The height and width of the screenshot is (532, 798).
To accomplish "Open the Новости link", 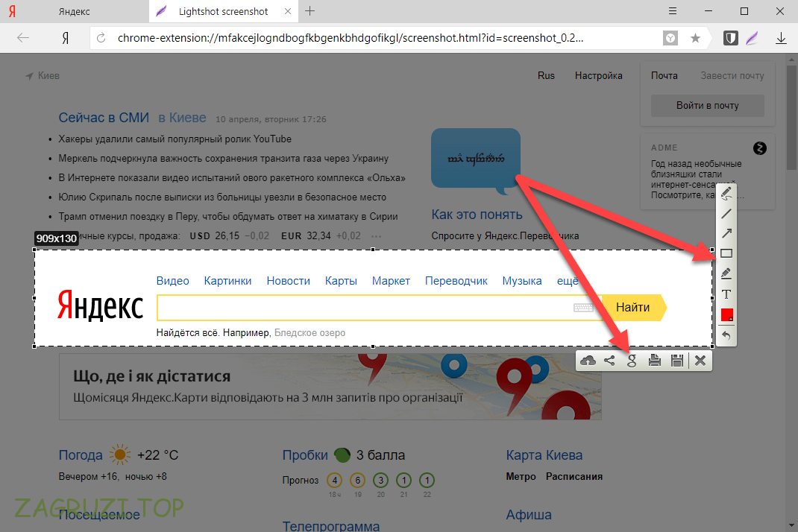I will [288, 281].
